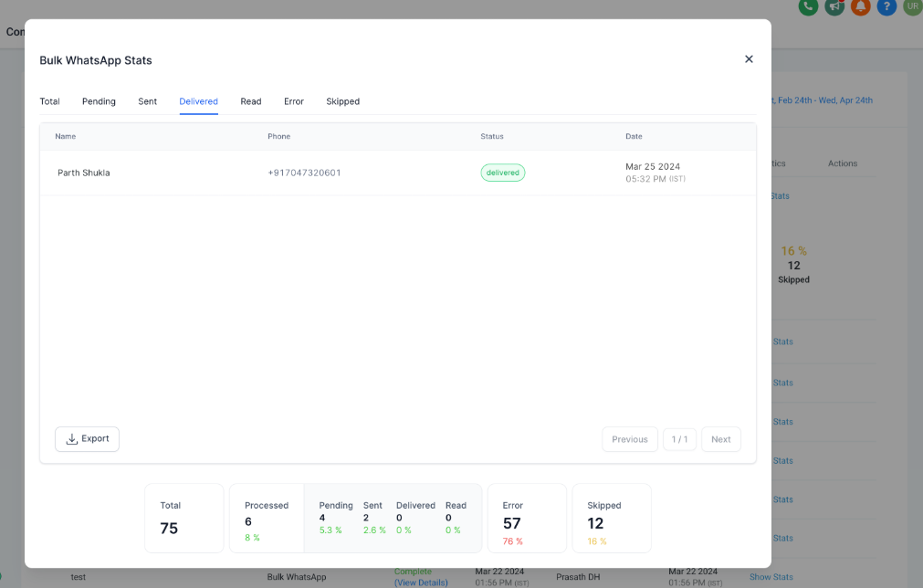Switch to the Total tab
923x588 pixels.
click(49, 101)
